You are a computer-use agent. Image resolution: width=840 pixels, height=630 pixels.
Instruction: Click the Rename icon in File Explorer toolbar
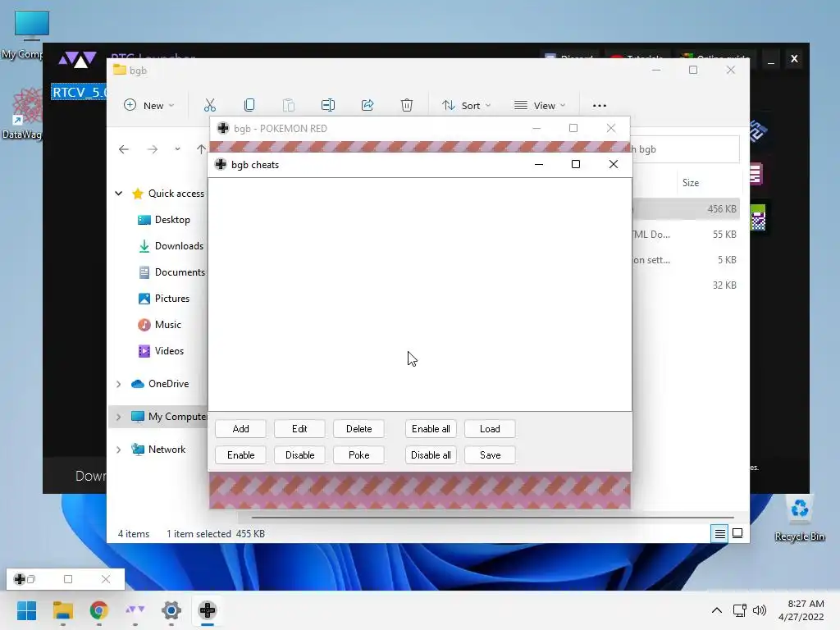[328, 105]
